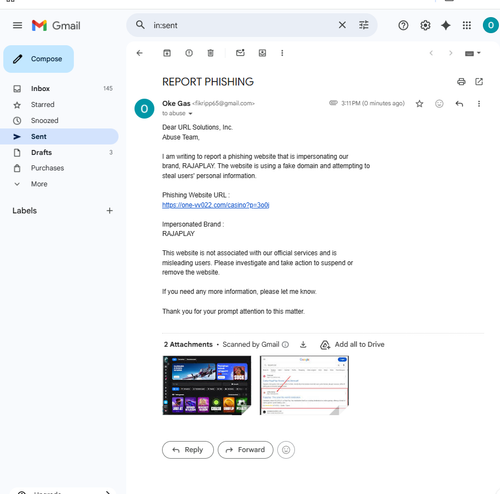Select the Sent folder
Viewport: 500px width, 494px height.
[59, 136]
